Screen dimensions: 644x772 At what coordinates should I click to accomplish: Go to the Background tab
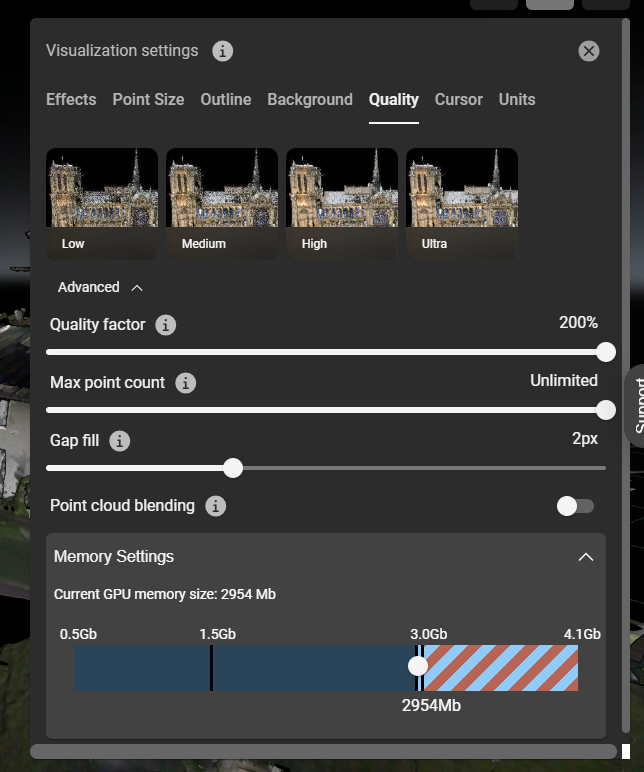(x=309, y=100)
